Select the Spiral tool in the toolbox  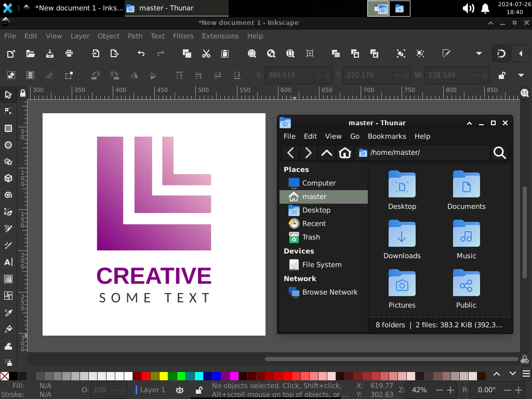[8, 195]
